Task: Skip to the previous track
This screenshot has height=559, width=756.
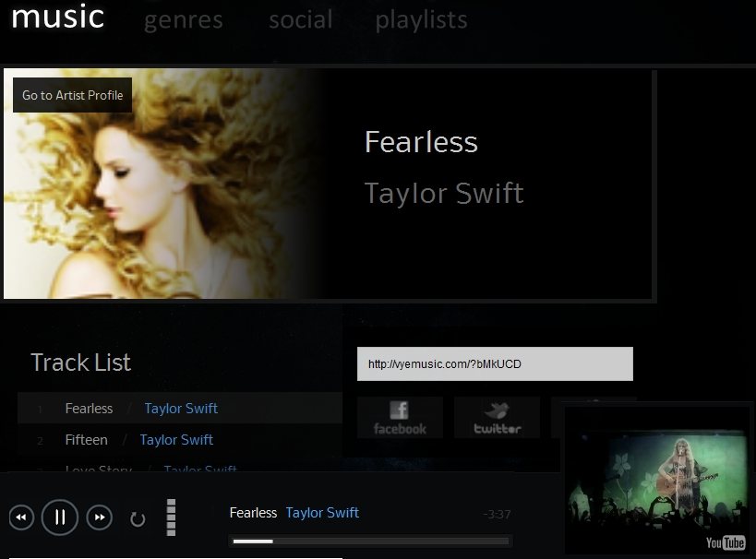Action: point(22,517)
